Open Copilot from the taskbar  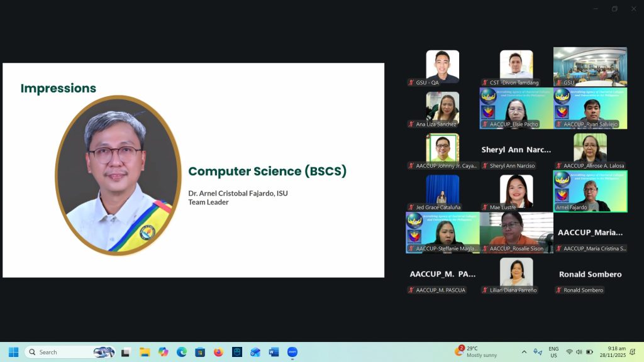click(x=164, y=352)
